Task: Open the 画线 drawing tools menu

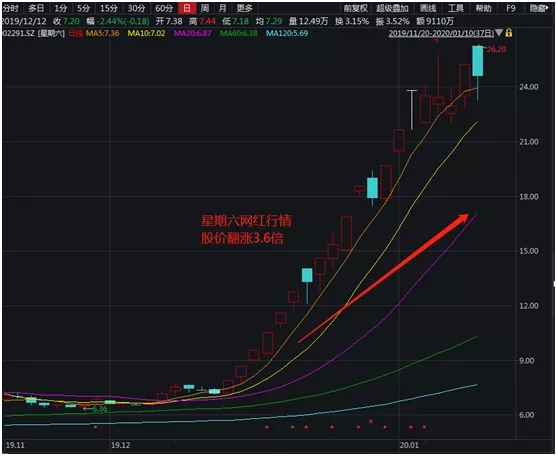Action: click(428, 8)
